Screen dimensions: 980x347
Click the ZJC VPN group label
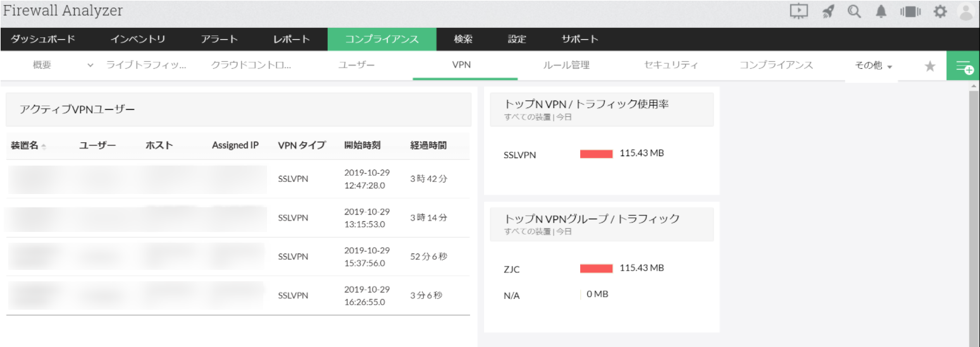(x=512, y=270)
